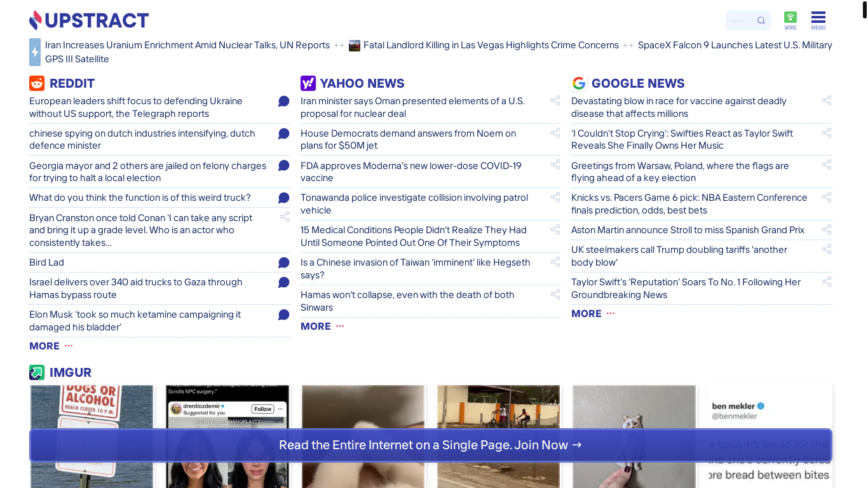Share the Devastating blow vaccine story
This screenshot has height=488, width=868.
click(x=827, y=100)
